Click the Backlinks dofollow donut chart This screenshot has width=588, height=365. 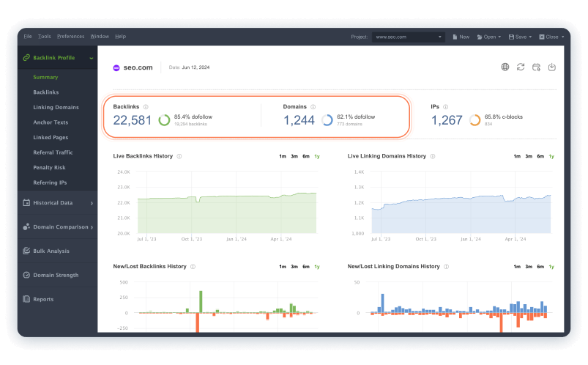coord(164,120)
